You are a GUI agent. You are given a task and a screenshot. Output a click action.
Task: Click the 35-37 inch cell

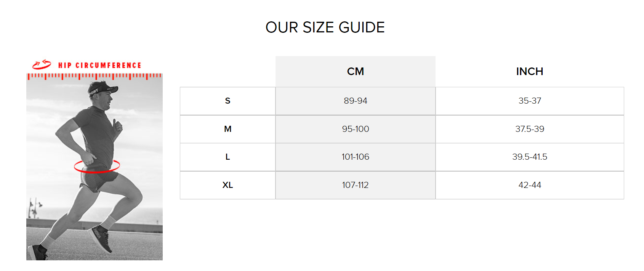coord(530,101)
